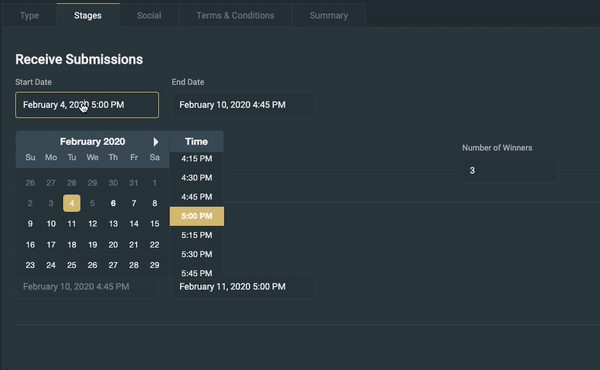
Task: Pick February 13 in the calendar
Action: [113, 224]
